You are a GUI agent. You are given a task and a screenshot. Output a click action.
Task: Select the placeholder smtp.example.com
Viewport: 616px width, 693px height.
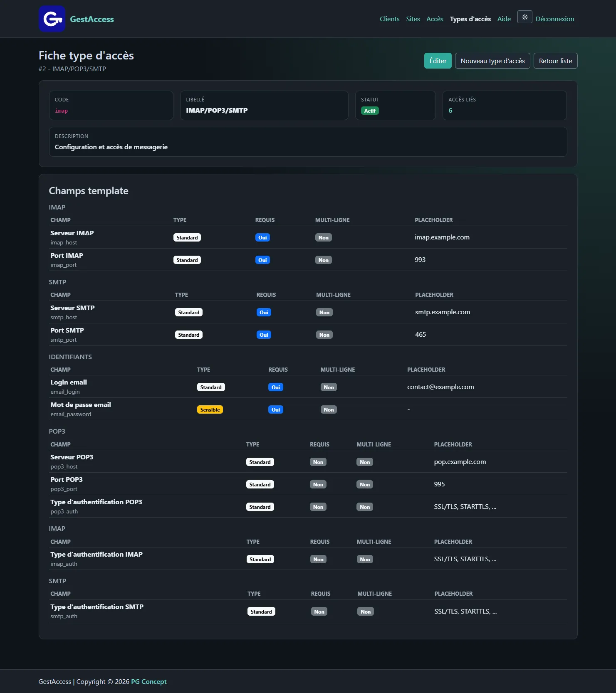click(443, 312)
